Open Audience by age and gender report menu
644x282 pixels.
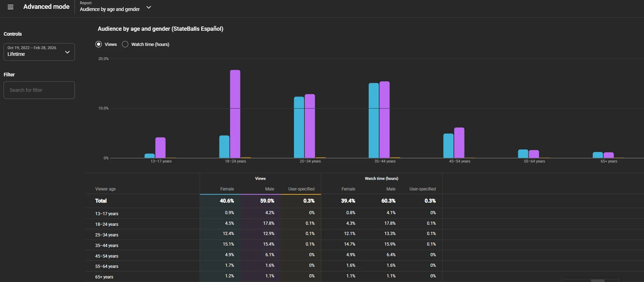tap(110, 9)
